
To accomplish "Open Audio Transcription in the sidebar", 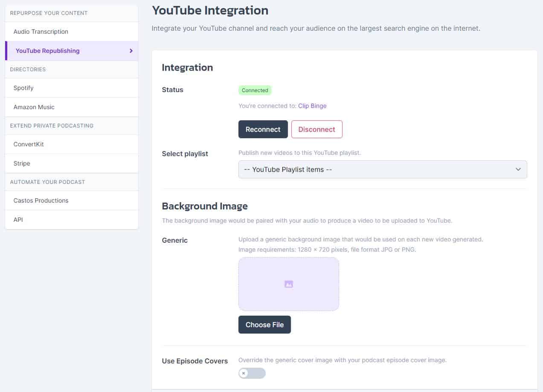I will pyautogui.click(x=72, y=32).
